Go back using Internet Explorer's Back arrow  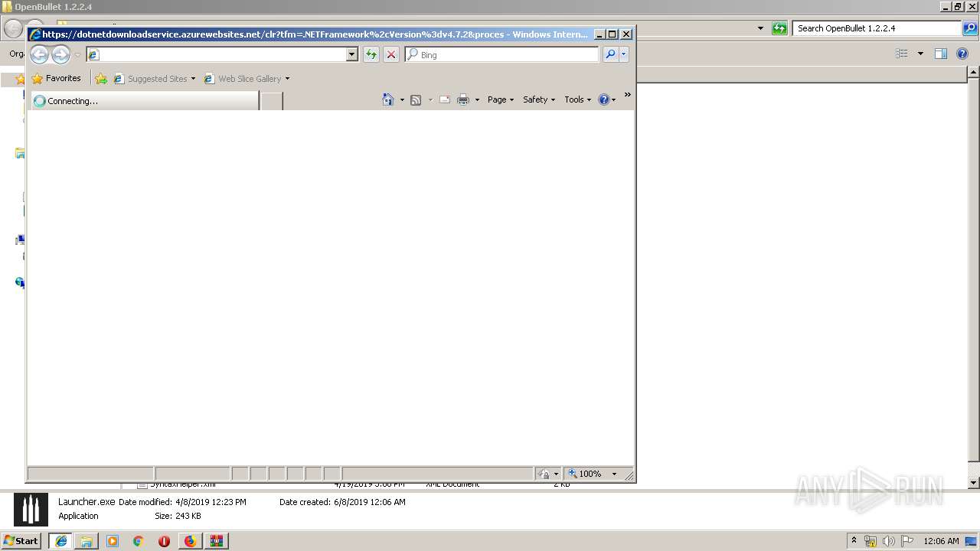pos(39,54)
